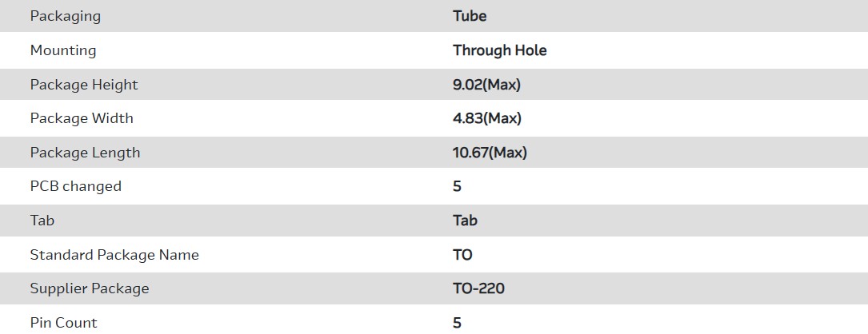Select the Tube packaging value

(x=470, y=16)
